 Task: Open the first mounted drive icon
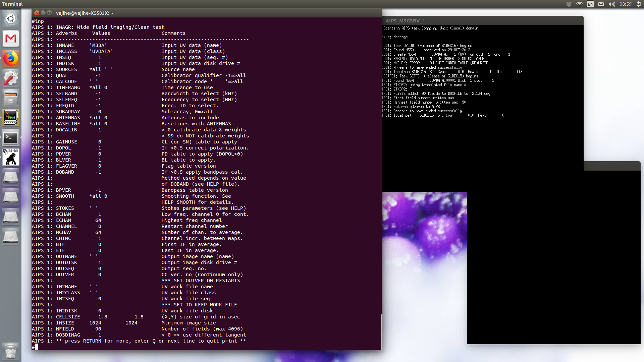[11, 177]
